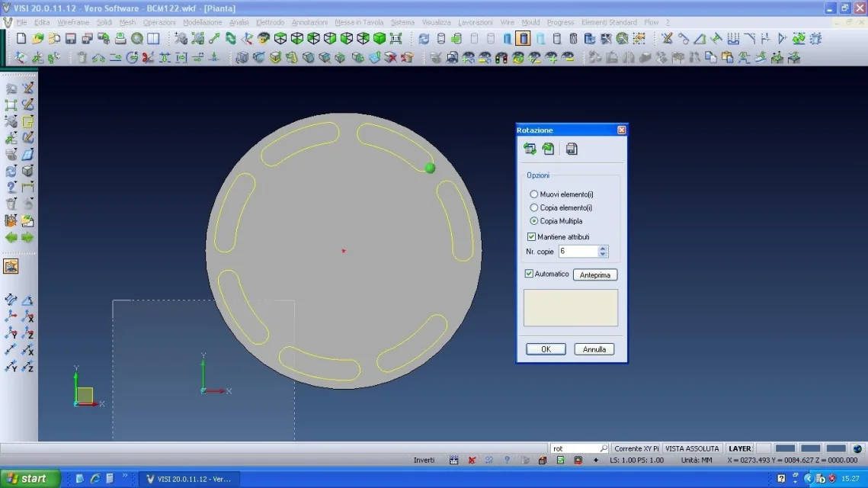Click the grey disk icon in Rotazione dialog
The image size is (868, 488).
click(572, 149)
